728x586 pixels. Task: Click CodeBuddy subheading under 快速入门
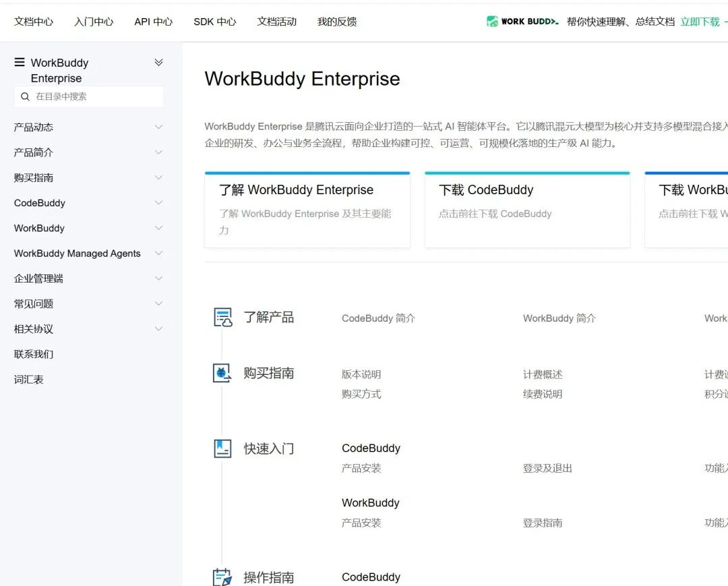(x=371, y=448)
